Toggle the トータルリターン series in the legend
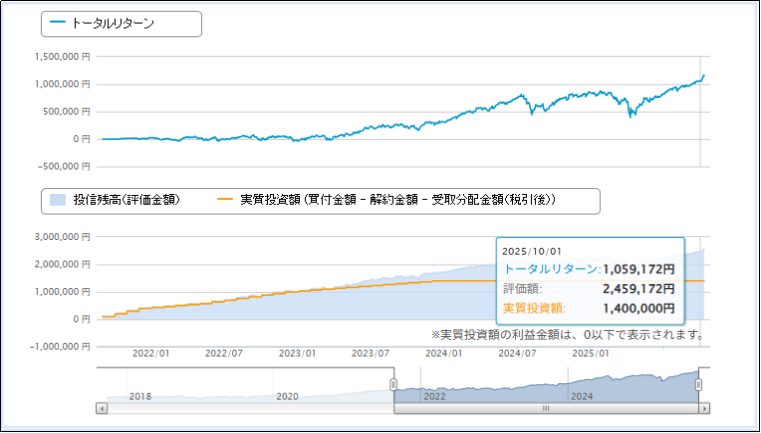The height and width of the screenshot is (433, 761). pos(113,23)
